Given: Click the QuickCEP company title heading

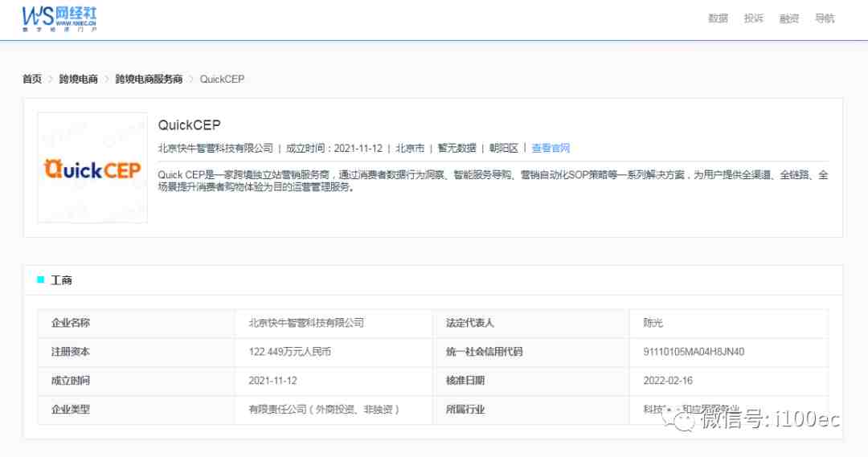Looking at the screenshot, I should point(190,125).
